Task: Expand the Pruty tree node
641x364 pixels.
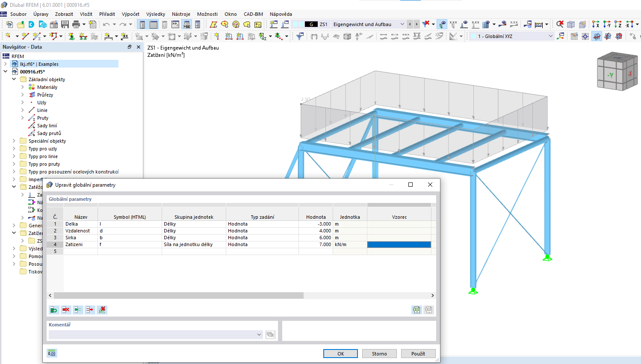Action: [x=22, y=118]
